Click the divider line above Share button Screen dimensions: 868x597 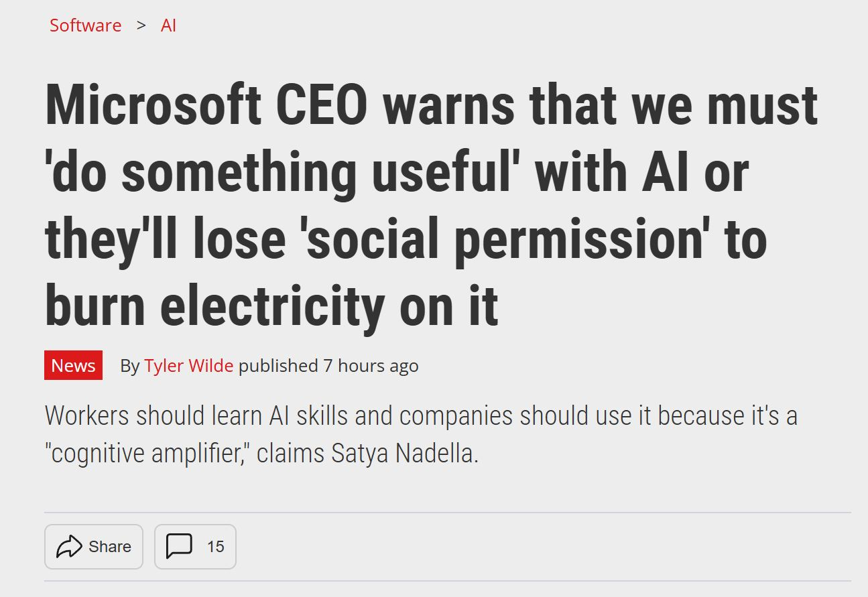[x=448, y=513]
